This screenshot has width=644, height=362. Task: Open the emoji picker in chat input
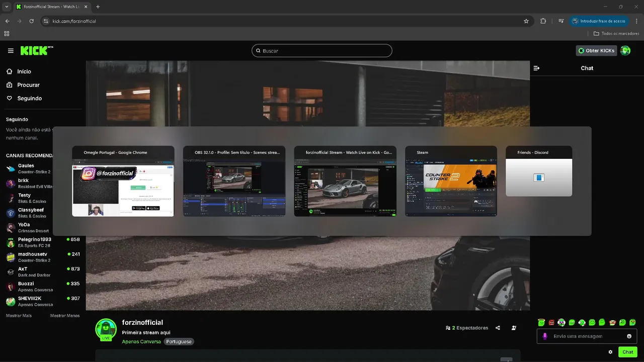pyautogui.click(x=629, y=336)
